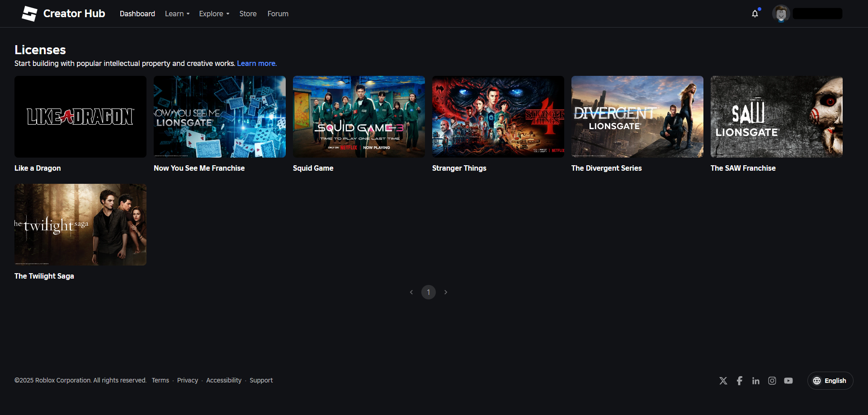This screenshot has height=415, width=868.
Task: Visit the Roblox X (Twitter) page
Action: pyautogui.click(x=723, y=381)
